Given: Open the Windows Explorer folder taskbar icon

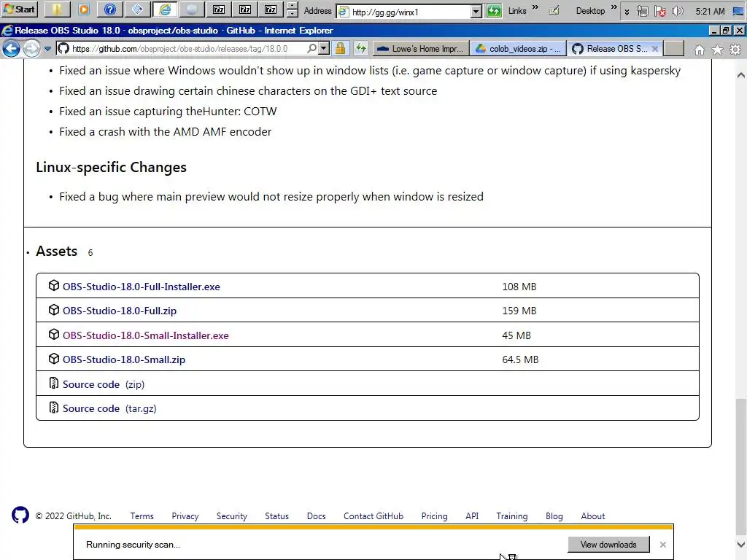Looking at the screenshot, I should (57, 9).
